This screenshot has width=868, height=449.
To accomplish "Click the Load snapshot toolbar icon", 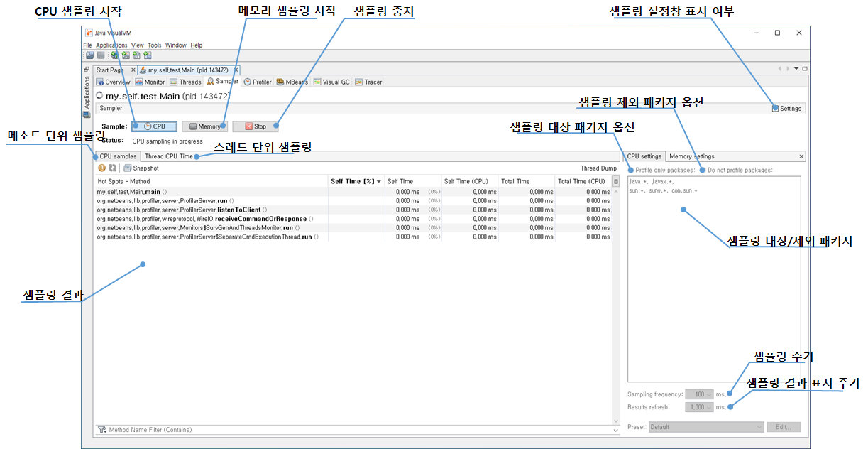I will [90, 55].
